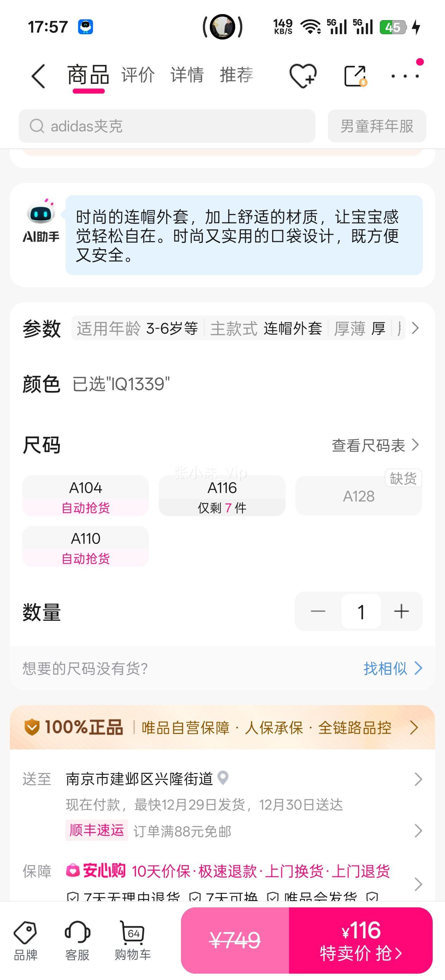Contact 客服 via headset icon
Image resolution: width=445 pixels, height=980 pixels.
[x=77, y=941]
